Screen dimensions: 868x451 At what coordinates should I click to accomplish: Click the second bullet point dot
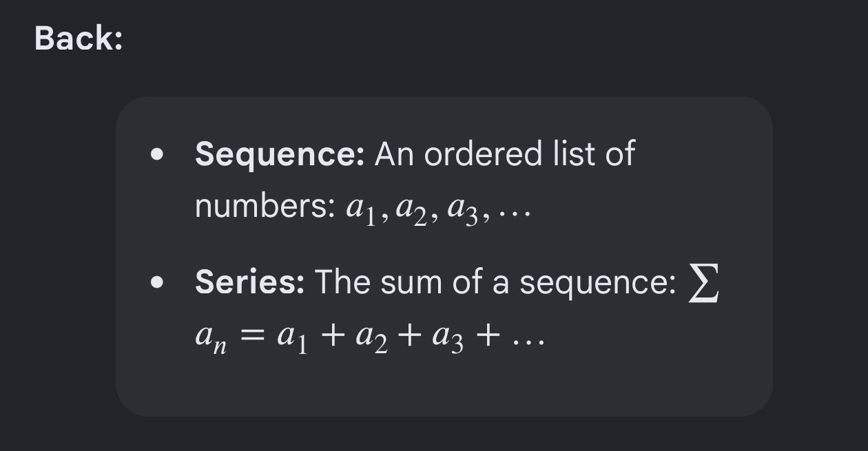[158, 282]
